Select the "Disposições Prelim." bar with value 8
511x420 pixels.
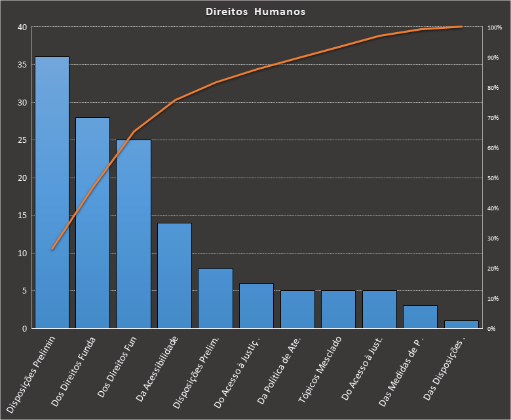pyautogui.click(x=216, y=298)
